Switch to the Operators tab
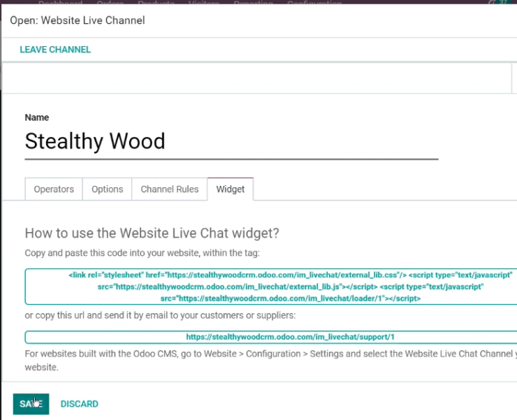 [54, 189]
